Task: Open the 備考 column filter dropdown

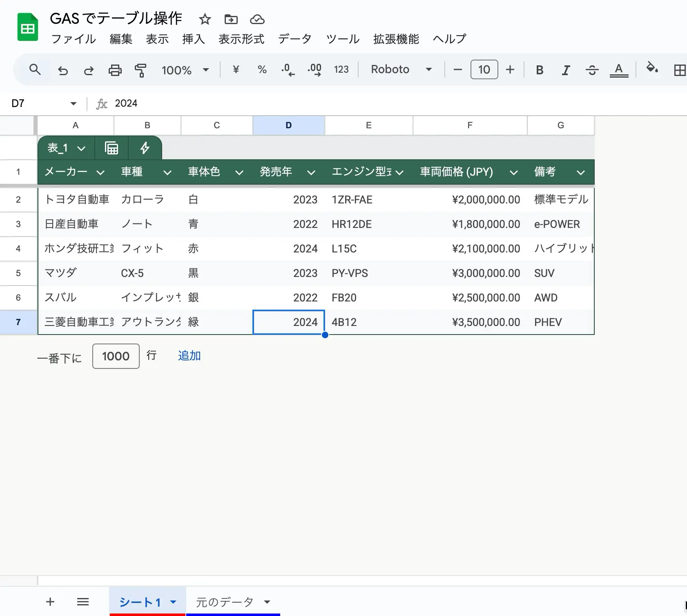Action: [x=581, y=172]
